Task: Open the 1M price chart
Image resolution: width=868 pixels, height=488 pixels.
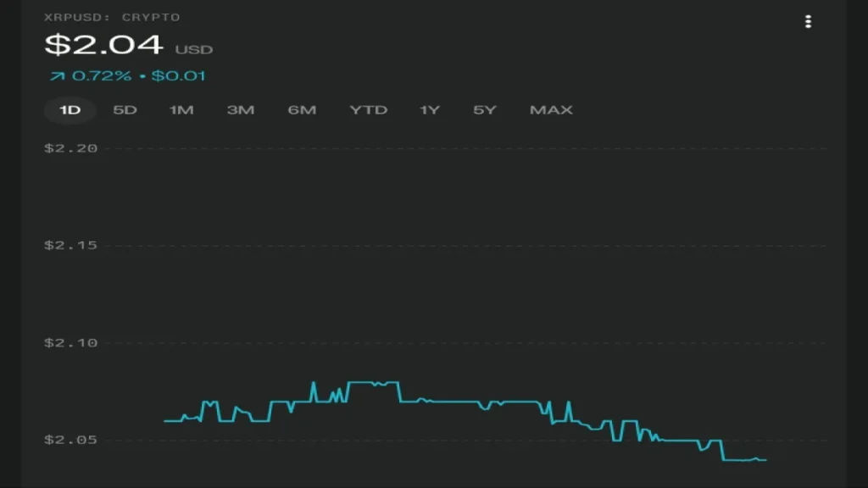Action: [181, 110]
